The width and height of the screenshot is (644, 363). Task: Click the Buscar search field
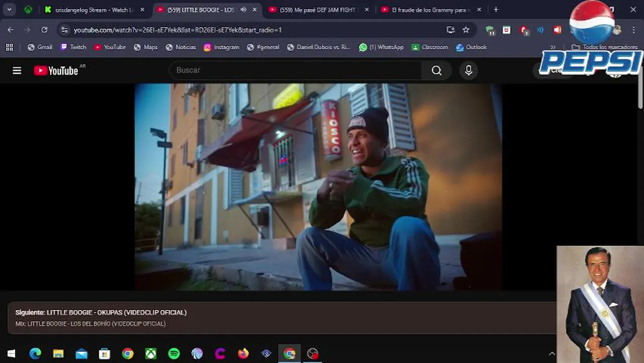point(295,70)
